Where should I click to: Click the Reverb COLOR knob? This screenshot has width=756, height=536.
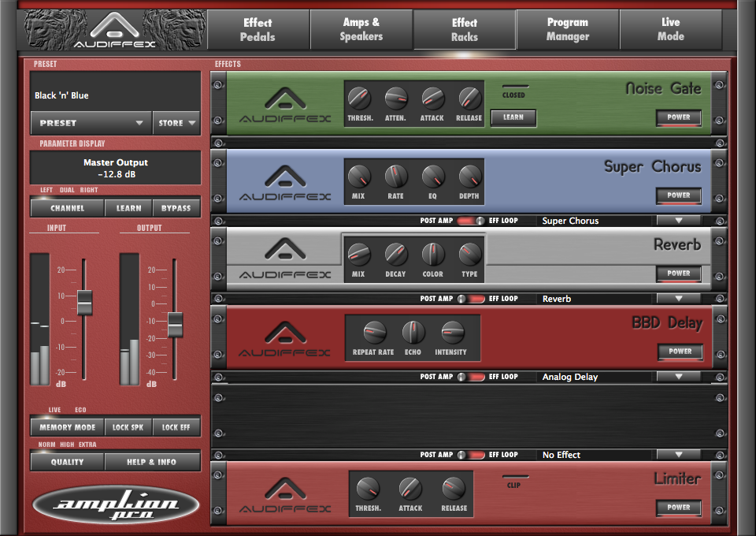(433, 255)
